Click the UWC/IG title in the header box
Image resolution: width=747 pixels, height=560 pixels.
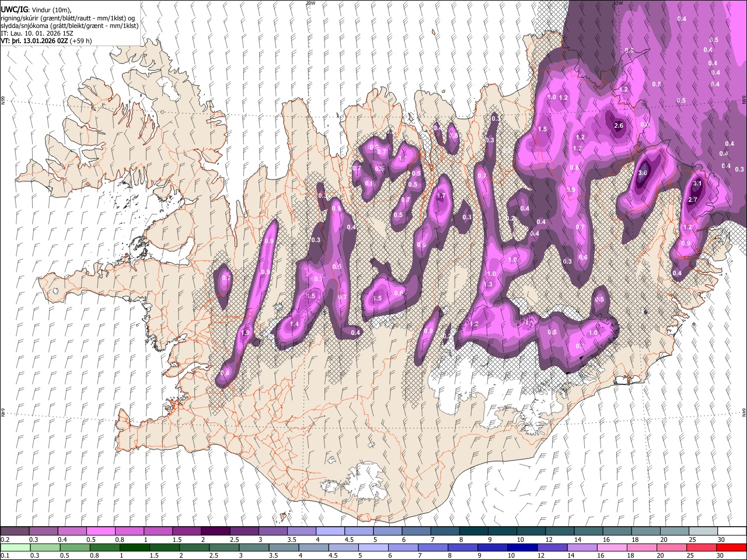pyautogui.click(x=15, y=10)
